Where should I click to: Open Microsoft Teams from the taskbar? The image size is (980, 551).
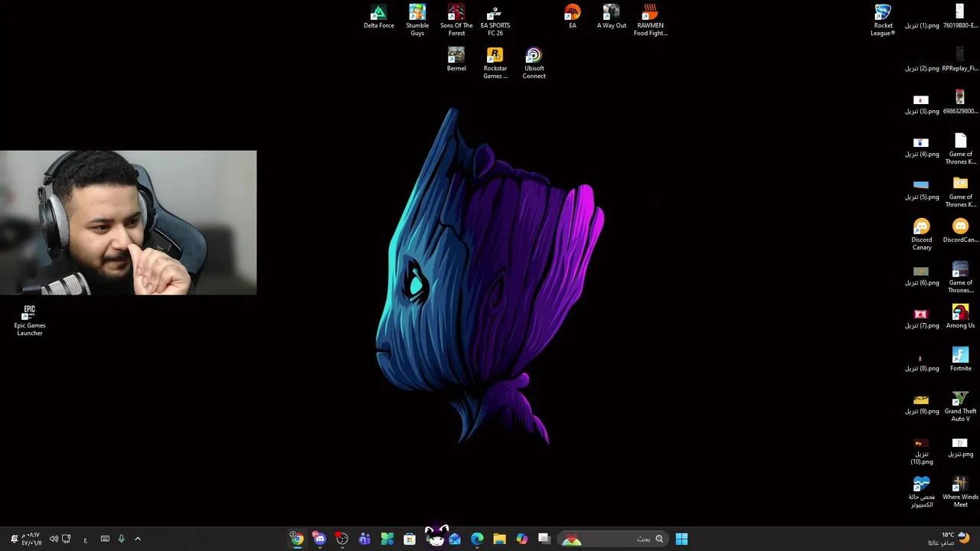click(x=364, y=539)
